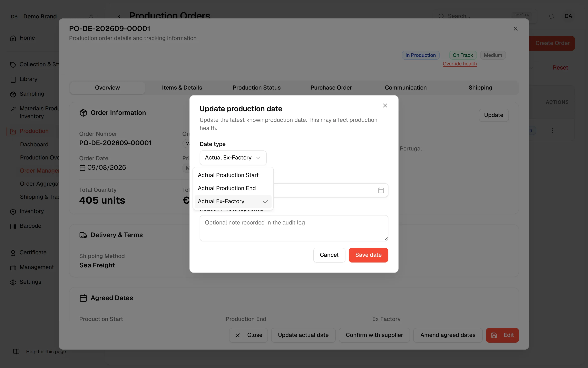The height and width of the screenshot is (368, 588).
Task: Click Update actual date button
Action: (303, 335)
